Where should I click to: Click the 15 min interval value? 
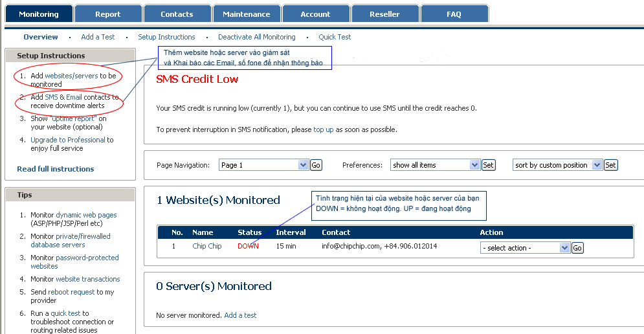pyautogui.click(x=286, y=246)
